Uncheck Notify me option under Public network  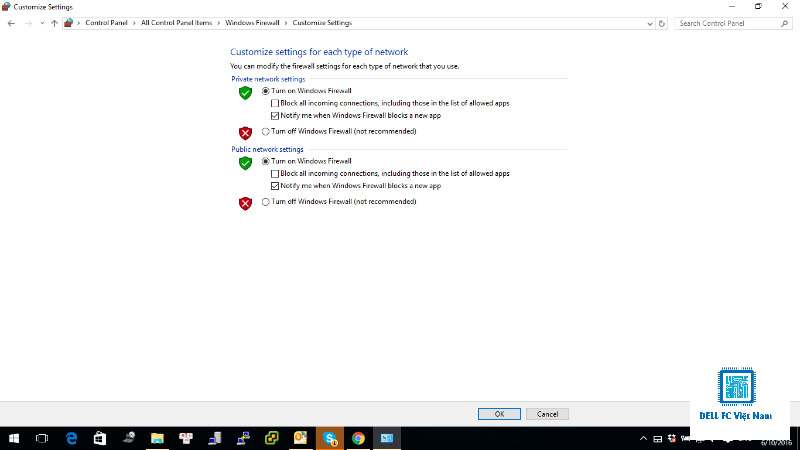tap(274, 186)
